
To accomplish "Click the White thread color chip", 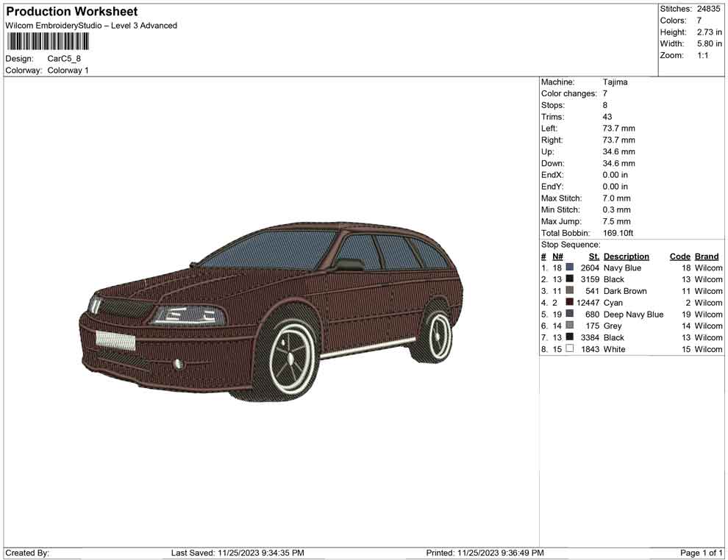I will click(568, 349).
